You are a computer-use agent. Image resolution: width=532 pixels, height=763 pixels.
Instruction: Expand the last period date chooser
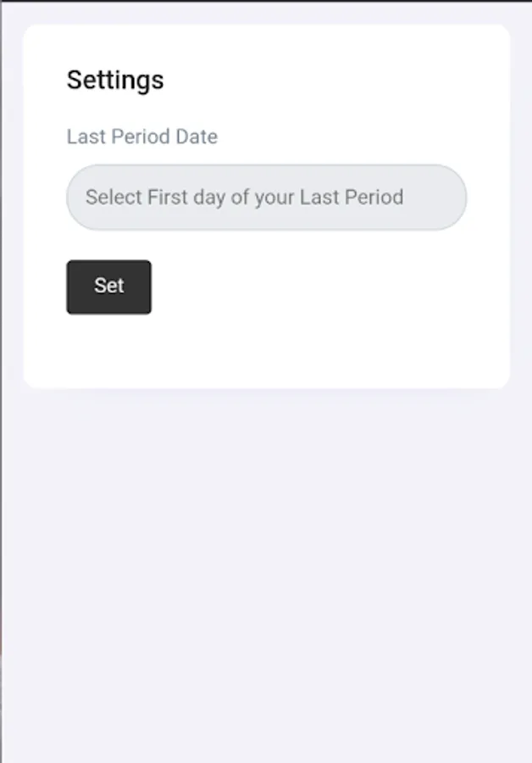point(266,198)
